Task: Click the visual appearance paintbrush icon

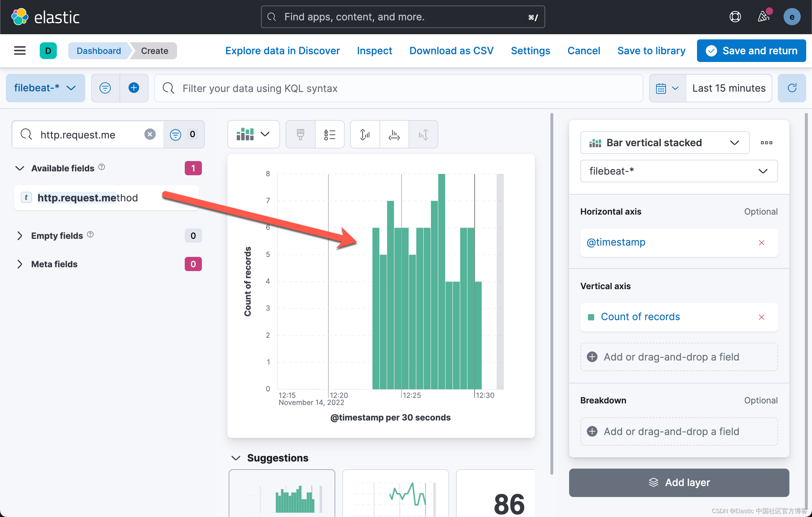Action: [300, 135]
